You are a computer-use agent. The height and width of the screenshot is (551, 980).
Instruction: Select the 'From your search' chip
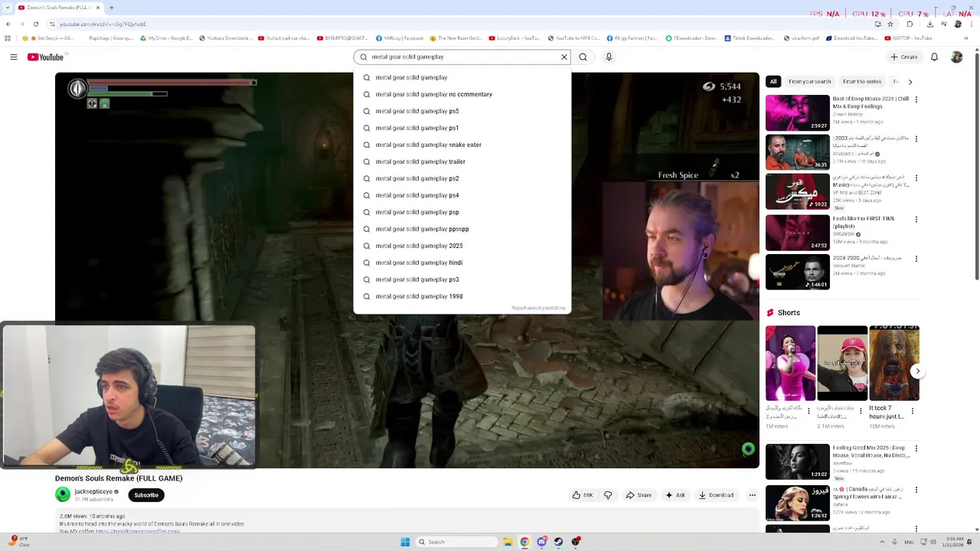809,82
